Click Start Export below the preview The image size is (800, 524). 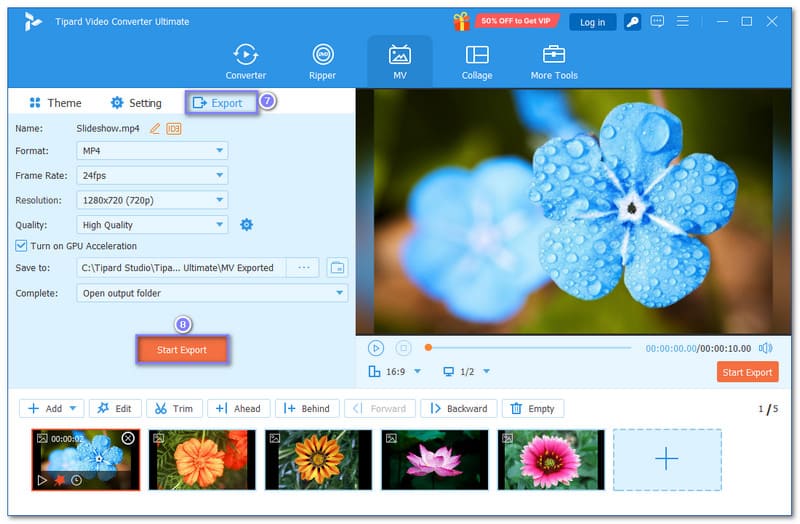pyautogui.click(x=747, y=372)
